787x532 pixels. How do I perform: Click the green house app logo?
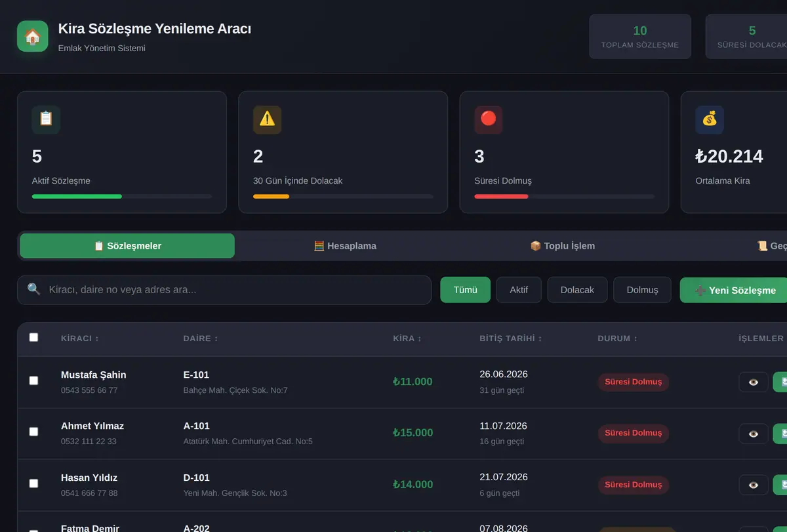pyautogui.click(x=33, y=36)
